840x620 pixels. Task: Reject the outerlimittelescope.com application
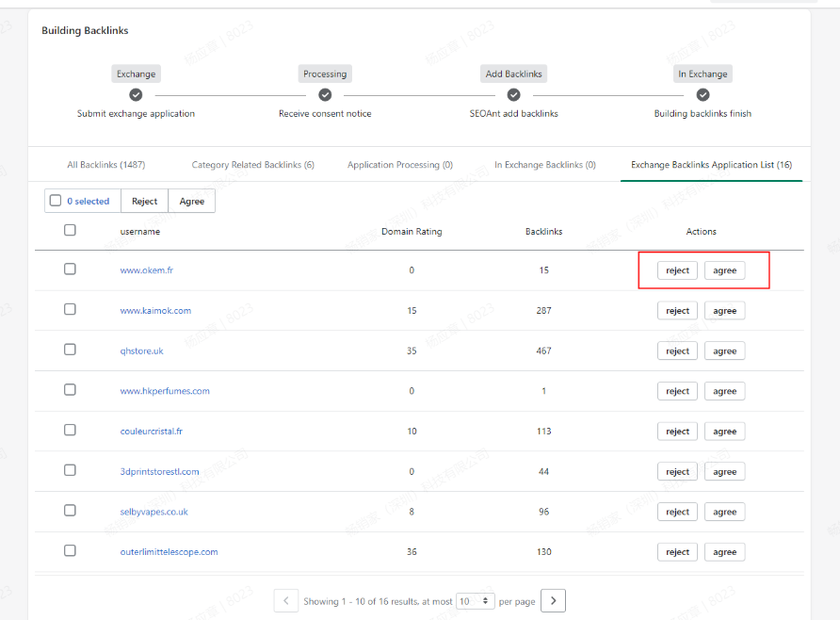point(678,552)
